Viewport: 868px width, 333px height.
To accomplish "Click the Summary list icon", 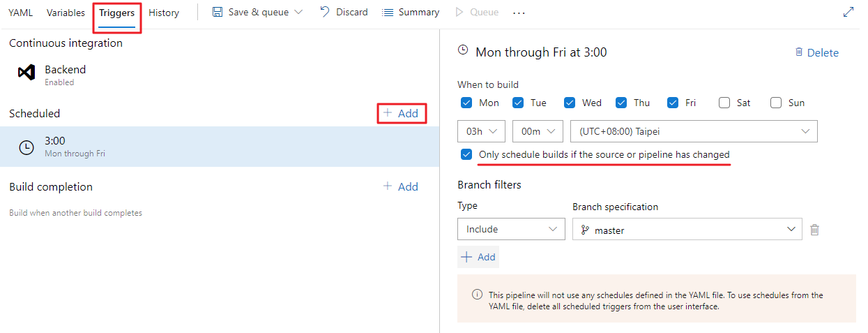I will [388, 13].
